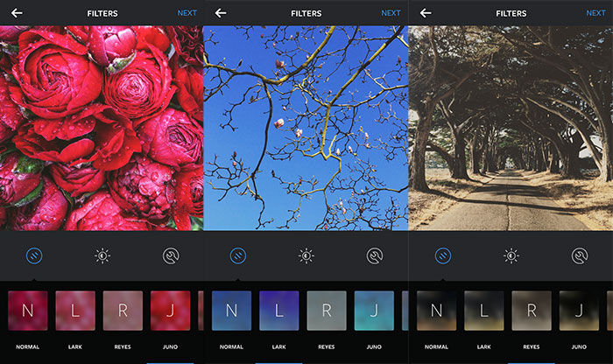Select filters tab icon below the roses photo
The image size is (613, 364).
[x=33, y=256]
